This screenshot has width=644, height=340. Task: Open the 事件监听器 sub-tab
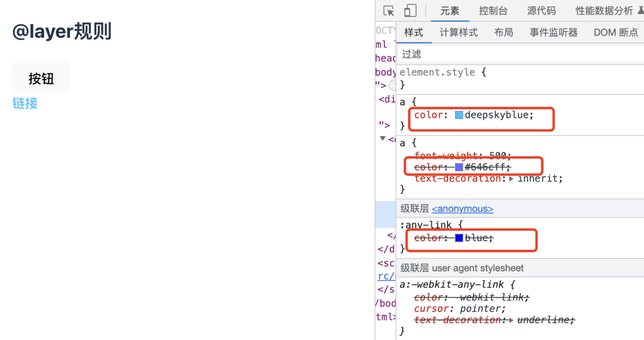[x=553, y=33]
